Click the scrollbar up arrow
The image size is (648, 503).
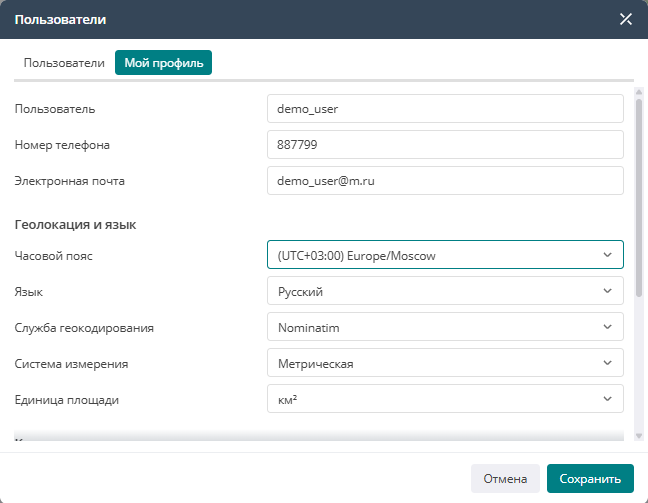(x=639, y=92)
